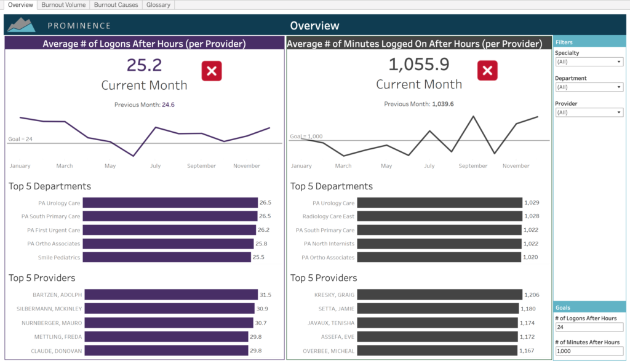This screenshot has height=364, width=630.
Task: Click the purple logons trend line
Action: pos(156,128)
